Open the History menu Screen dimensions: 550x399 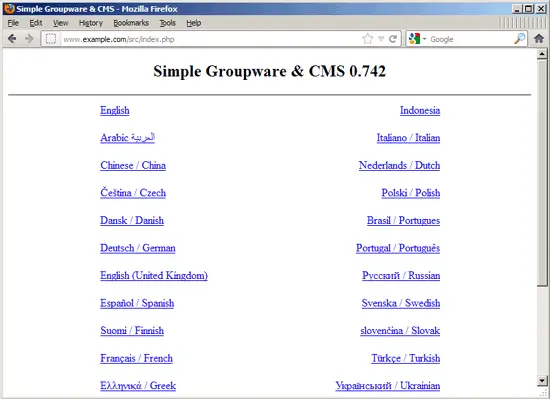(x=91, y=23)
